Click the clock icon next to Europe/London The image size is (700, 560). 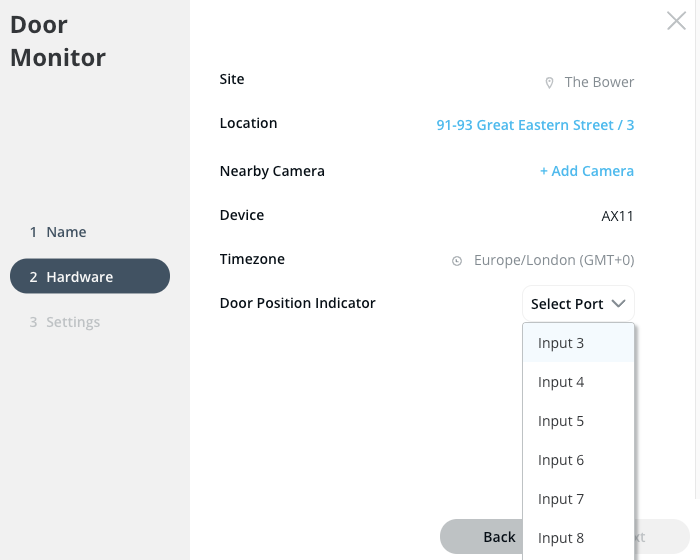(x=457, y=261)
